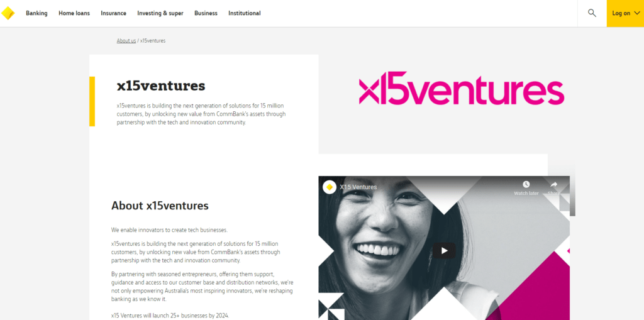Screen dimensions: 644x320
Task: Follow the About us breadcrumb link
Action: coord(126,41)
